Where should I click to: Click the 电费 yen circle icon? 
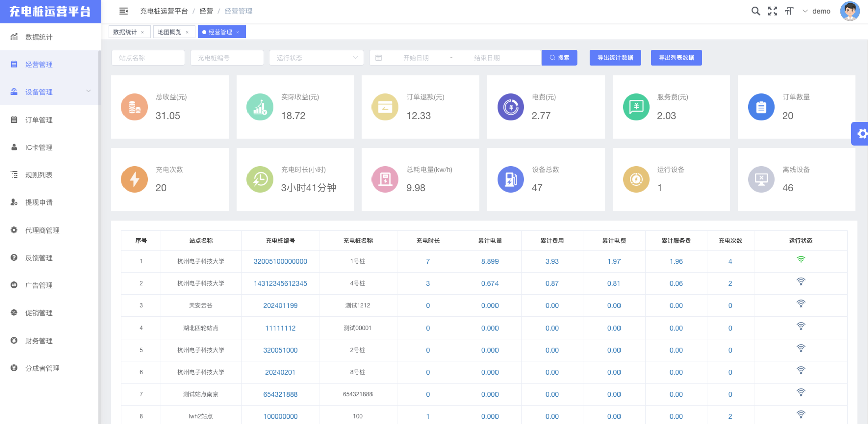(511, 107)
